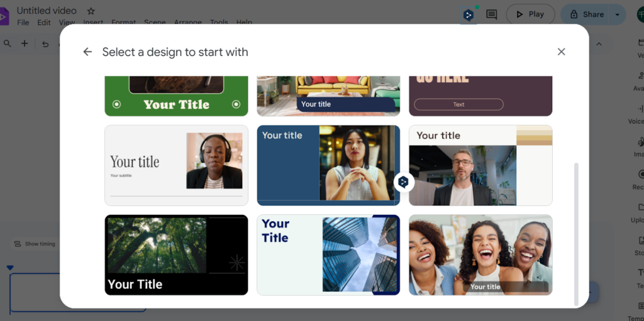
Task: Undo using the toolbar arrow
Action: tap(45, 44)
